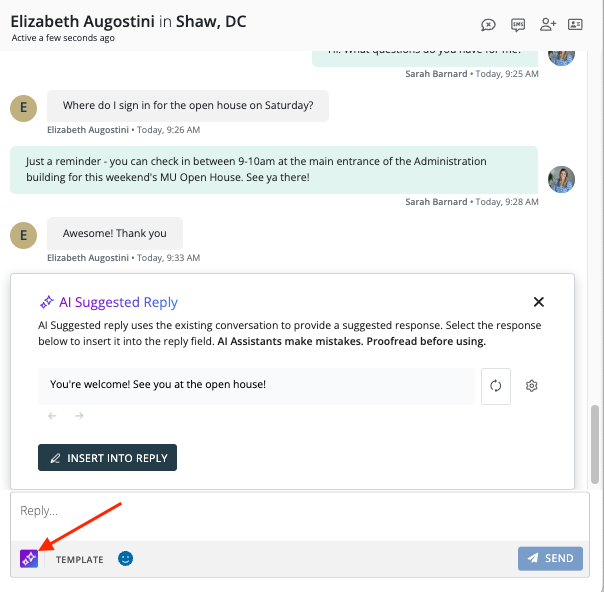Open the contact card icon

point(575,25)
